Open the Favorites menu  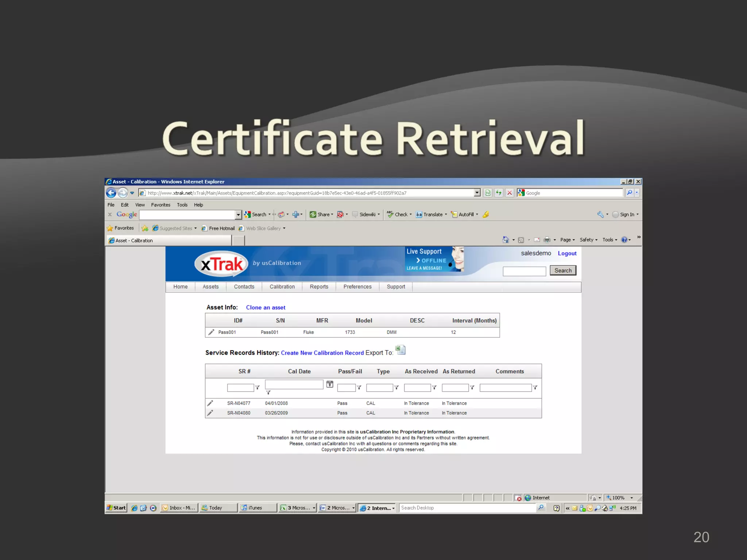pos(160,205)
